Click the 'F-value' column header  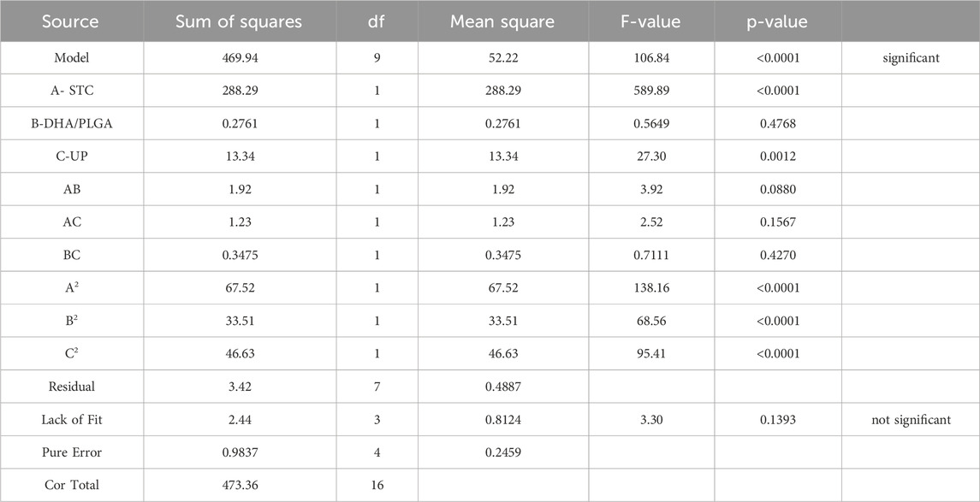pyautogui.click(x=650, y=21)
